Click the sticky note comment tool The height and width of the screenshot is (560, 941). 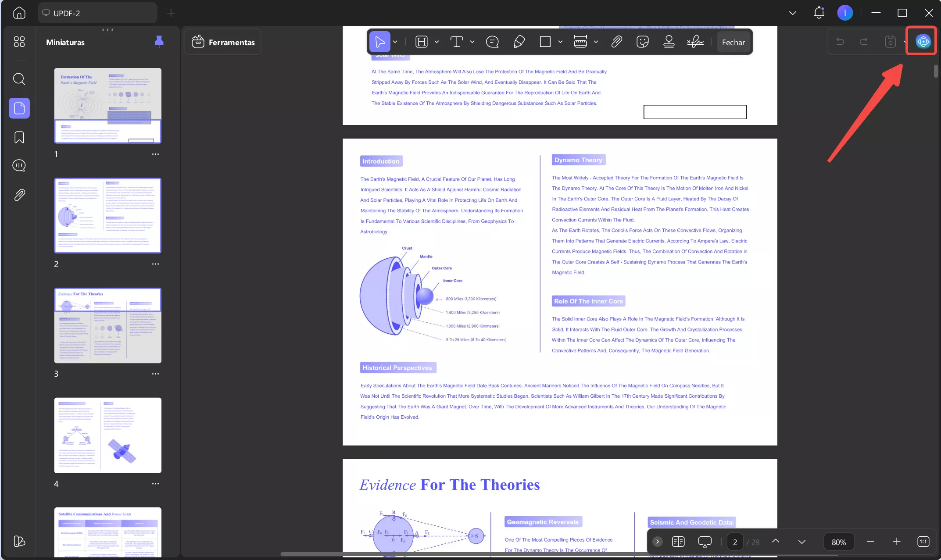click(492, 42)
